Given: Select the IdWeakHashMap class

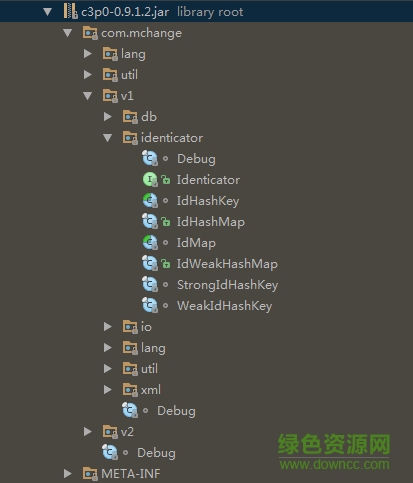Looking at the screenshot, I should click(227, 264).
